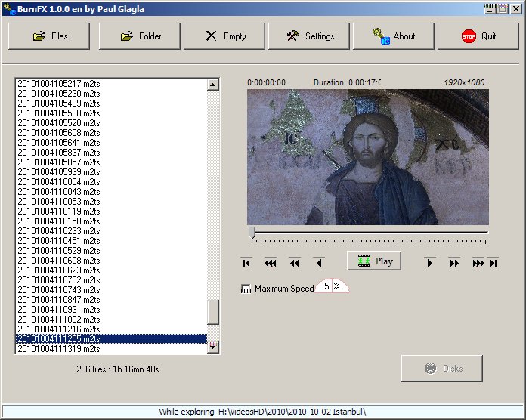Select file 20101004105508.m2ts
This screenshot has height=420, width=526.
coord(111,113)
